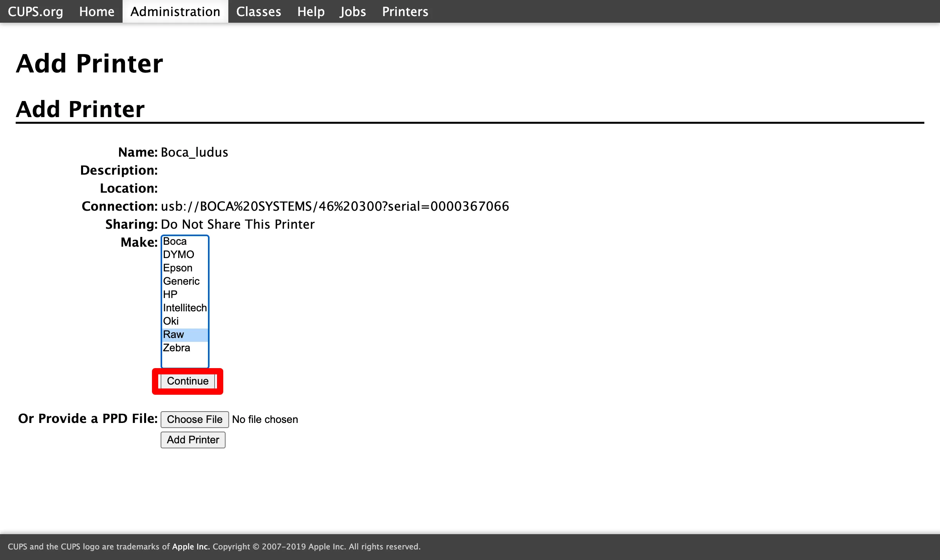940x560 pixels.
Task: View the Jobs tab
Action: 353,11
